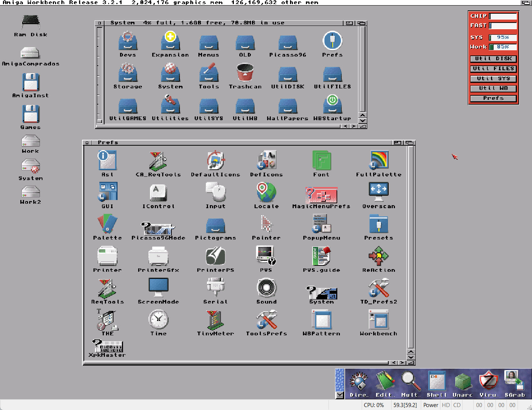This screenshot has height=410, width=532.
Task: Select the Work2 hard drive icon
Action: pos(31,192)
